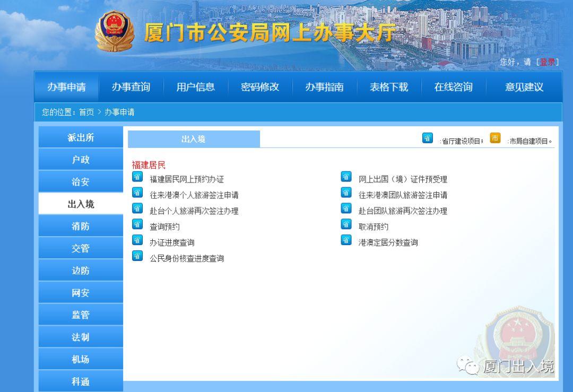Viewport: 573px width, 392px height.
Task: Open the 往来港澳团队旅游签注申请 link
Action: click(x=403, y=195)
